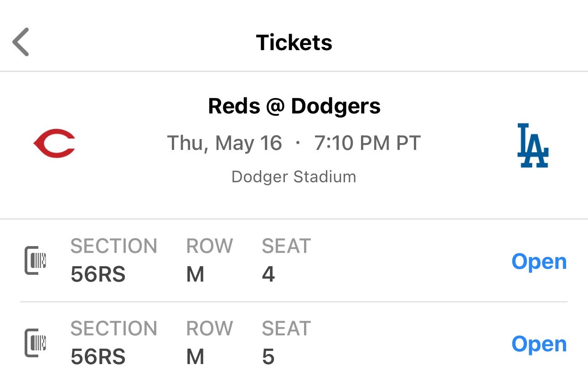Tap the Tickets page title

(x=294, y=42)
